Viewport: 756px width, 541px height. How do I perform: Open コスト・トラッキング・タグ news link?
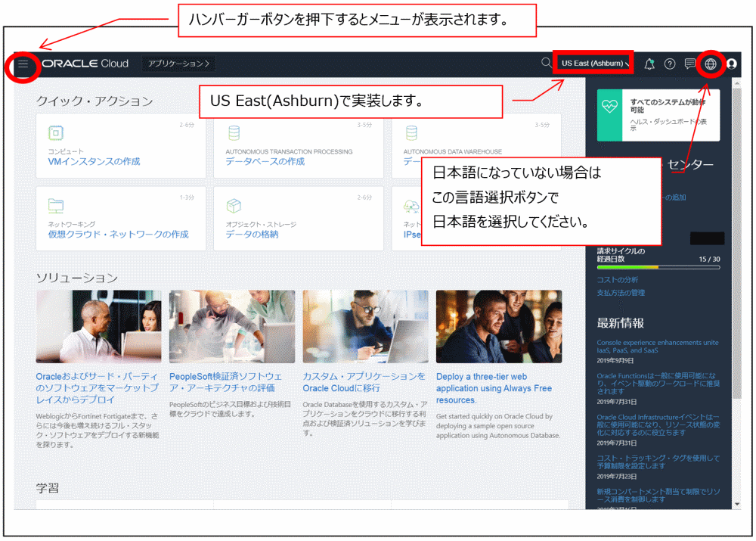pos(658,462)
